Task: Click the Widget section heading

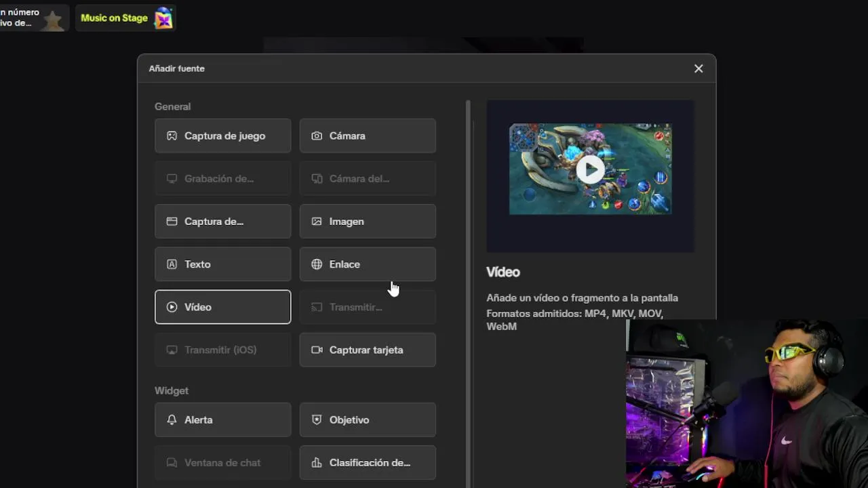Action: point(172,390)
